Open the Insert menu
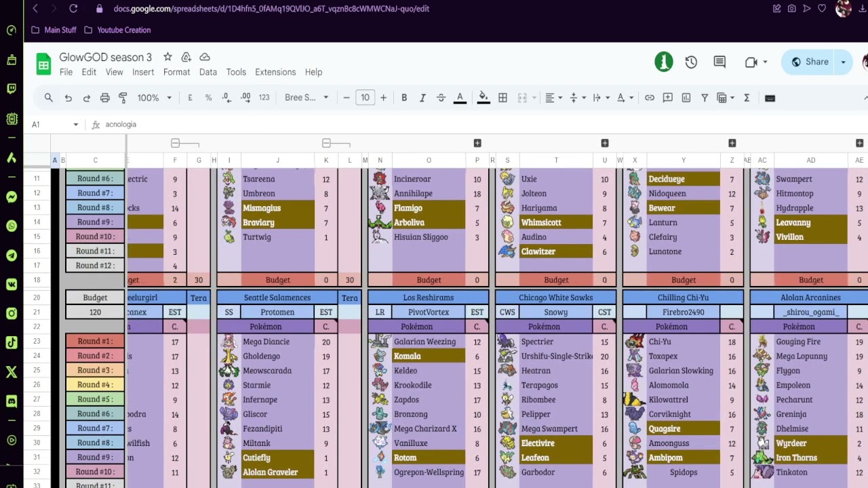868x488 pixels. pyautogui.click(x=143, y=72)
